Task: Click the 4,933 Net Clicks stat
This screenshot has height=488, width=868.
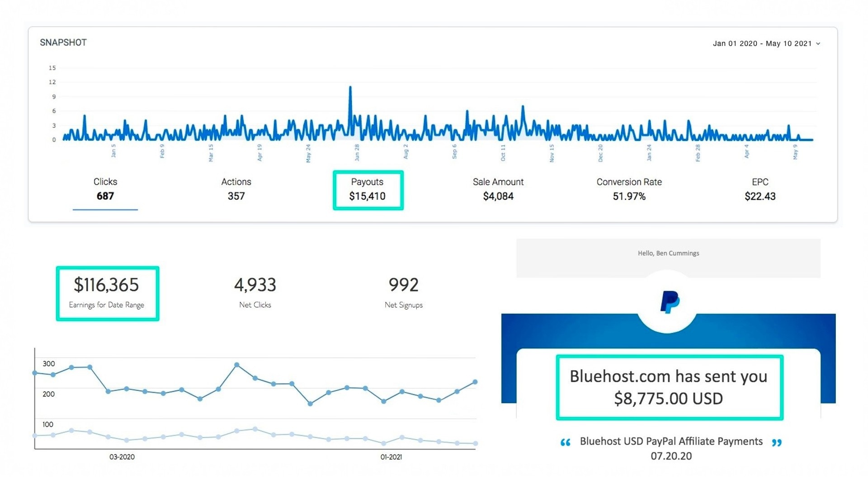Action: pyautogui.click(x=255, y=292)
